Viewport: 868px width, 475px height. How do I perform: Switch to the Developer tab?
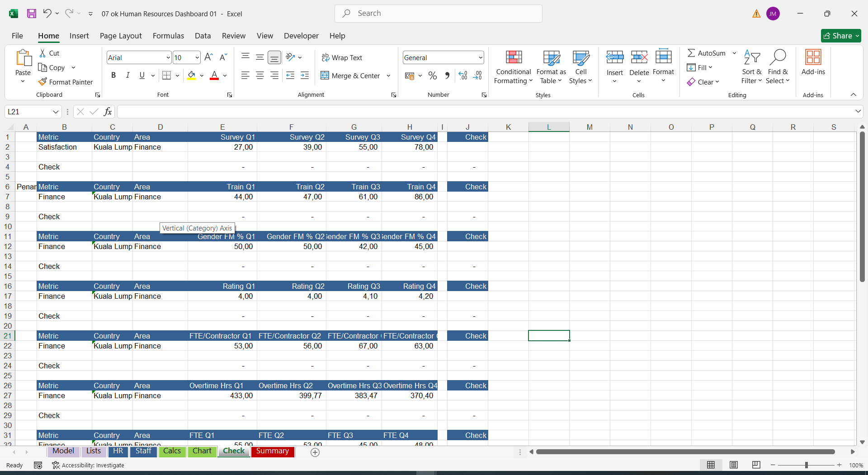[x=301, y=36]
